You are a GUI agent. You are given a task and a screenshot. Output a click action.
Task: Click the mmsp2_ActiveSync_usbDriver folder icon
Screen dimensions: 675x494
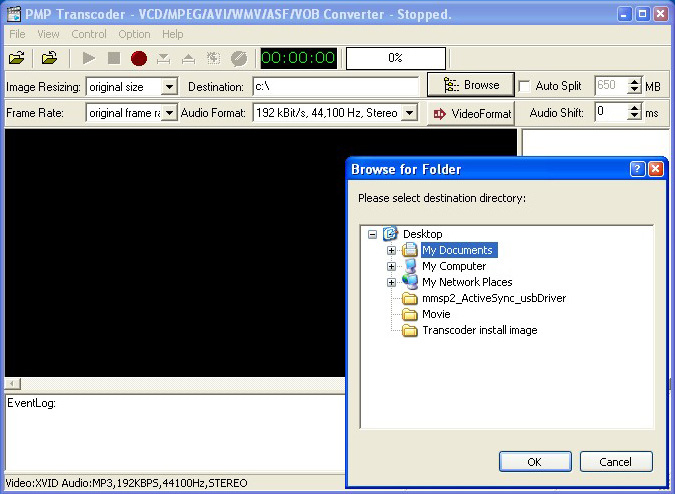point(409,298)
